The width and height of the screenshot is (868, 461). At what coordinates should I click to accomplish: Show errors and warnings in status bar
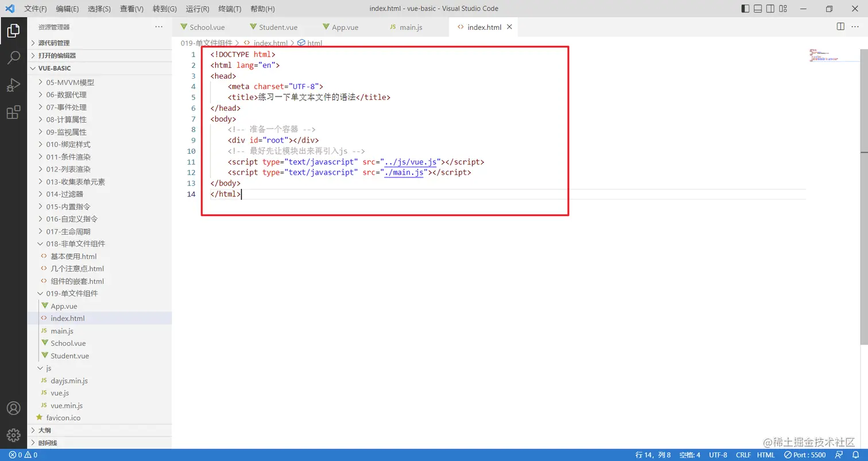pyautogui.click(x=23, y=455)
